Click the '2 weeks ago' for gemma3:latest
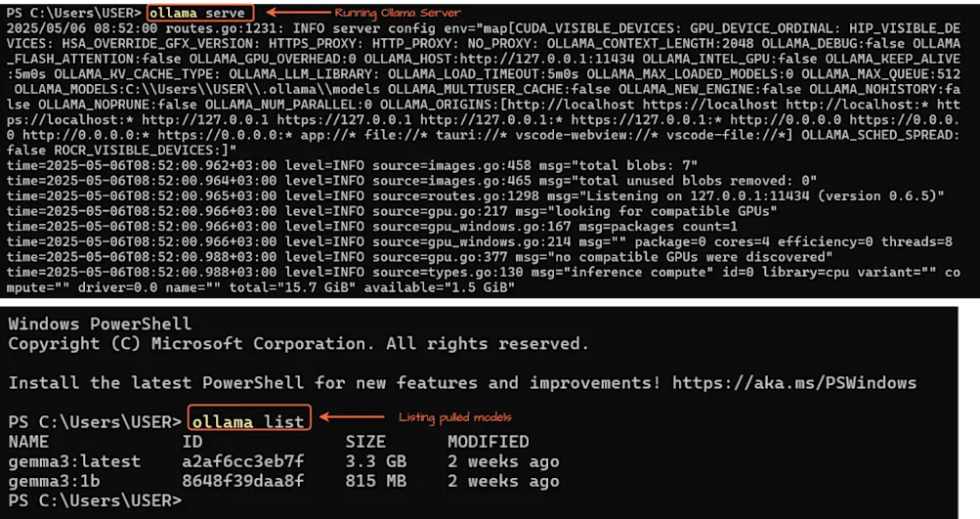Screen dimensions: 980x519 click(x=503, y=462)
